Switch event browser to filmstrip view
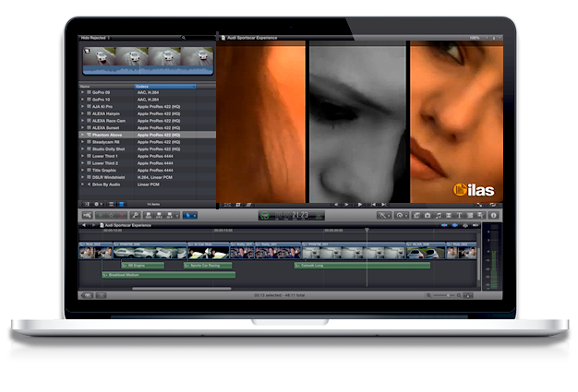This screenshot has width=578, height=392. pos(111,204)
